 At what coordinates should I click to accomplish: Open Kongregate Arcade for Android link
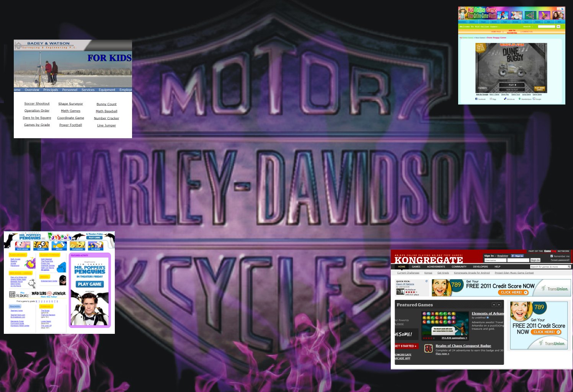[x=472, y=273]
